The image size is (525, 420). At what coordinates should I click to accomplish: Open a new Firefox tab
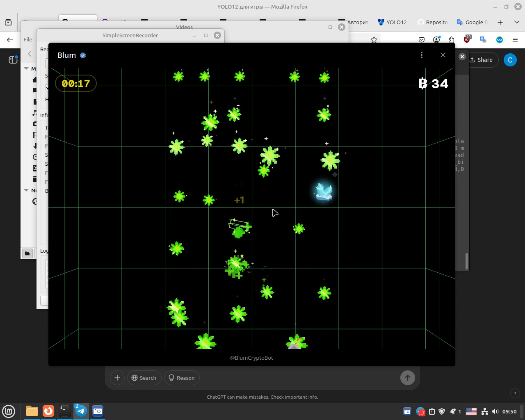click(x=500, y=22)
